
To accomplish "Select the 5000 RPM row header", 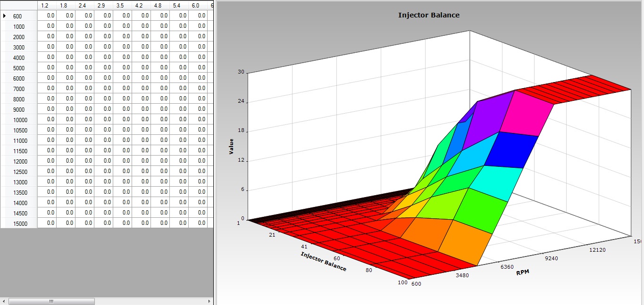I will [x=19, y=68].
